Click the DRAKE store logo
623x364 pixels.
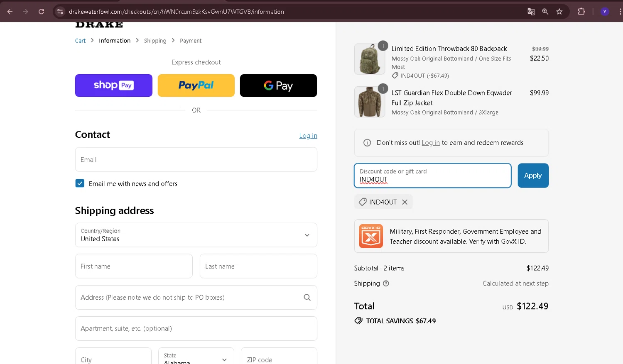click(x=99, y=24)
